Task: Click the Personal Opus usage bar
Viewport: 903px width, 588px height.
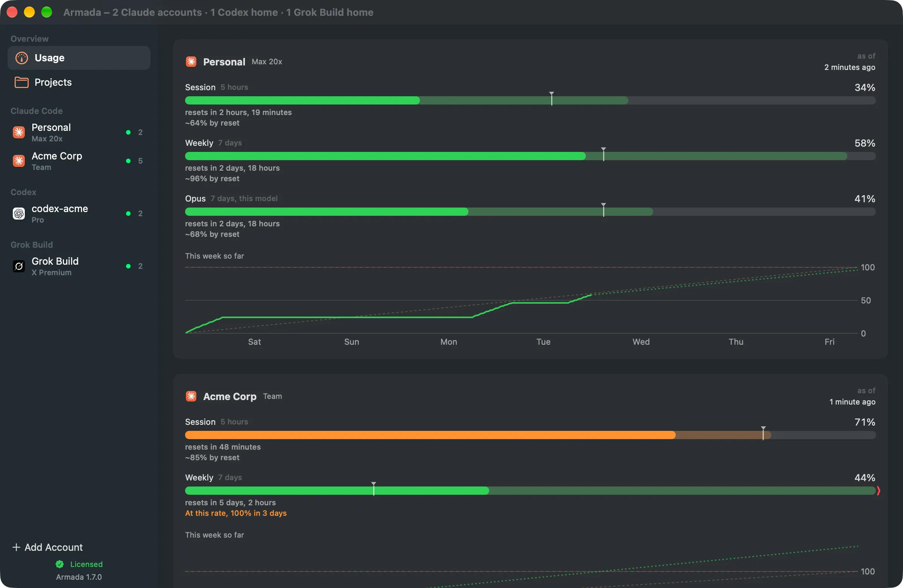Action: click(530, 212)
